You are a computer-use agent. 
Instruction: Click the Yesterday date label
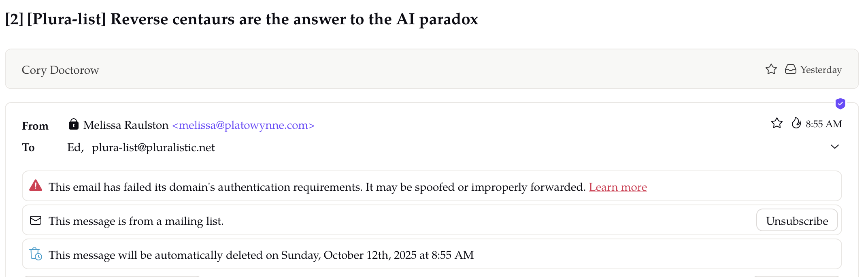821,70
